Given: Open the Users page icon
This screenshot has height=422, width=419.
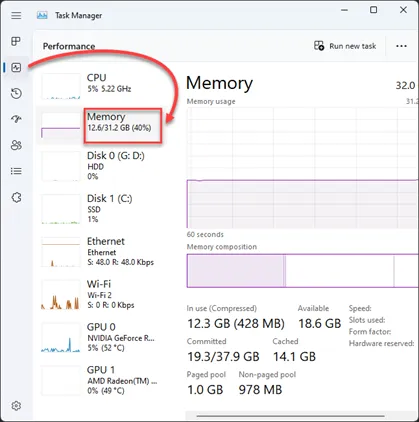Looking at the screenshot, I should point(16,145).
